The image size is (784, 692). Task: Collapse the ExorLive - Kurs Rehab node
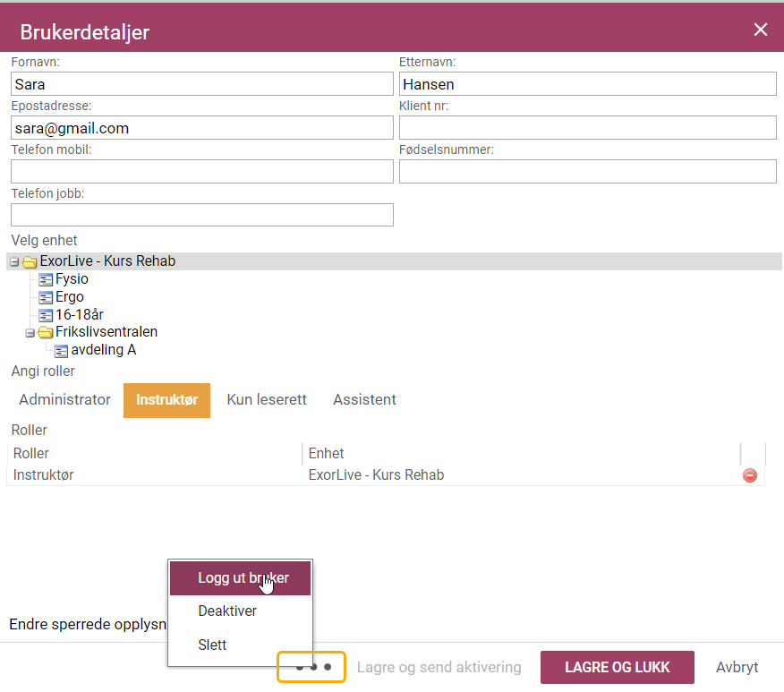point(14,261)
